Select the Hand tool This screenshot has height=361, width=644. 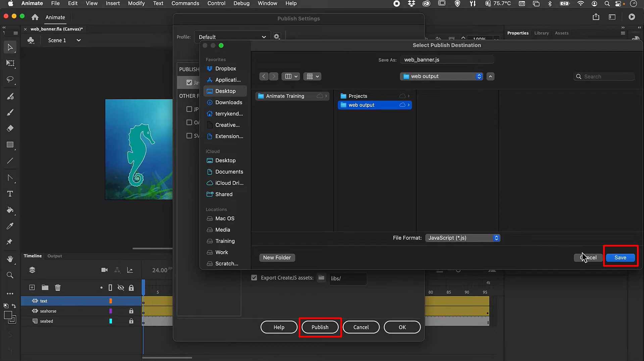pos(10,259)
